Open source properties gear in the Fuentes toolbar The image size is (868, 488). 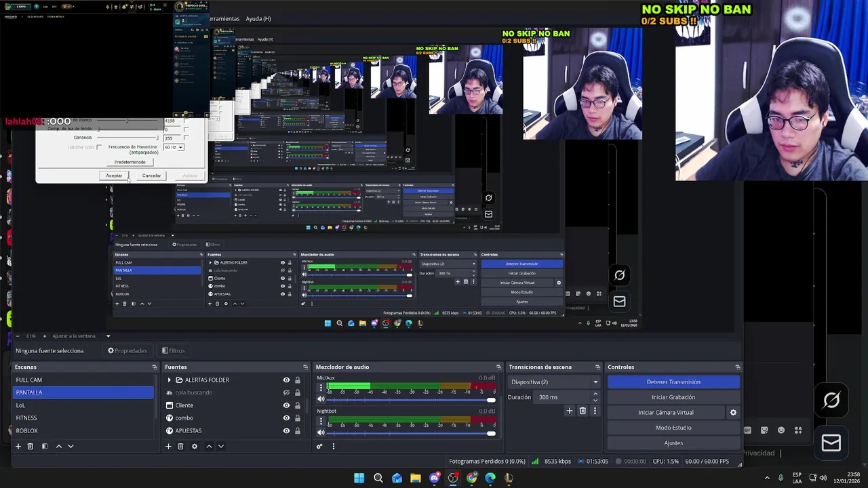click(195, 446)
